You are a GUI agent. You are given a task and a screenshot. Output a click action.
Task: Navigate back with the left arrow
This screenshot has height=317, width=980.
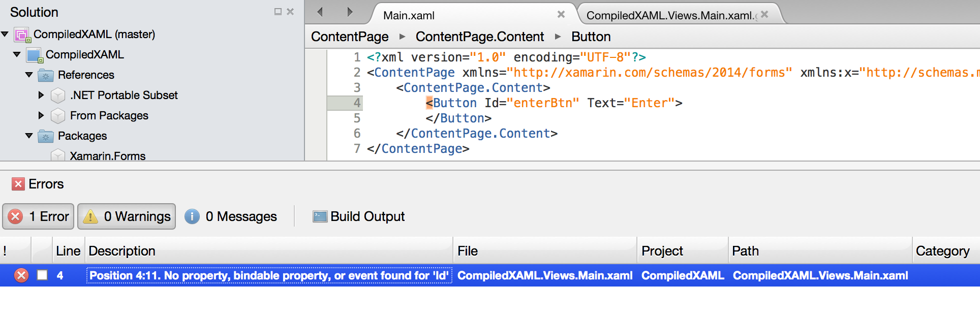click(x=320, y=12)
